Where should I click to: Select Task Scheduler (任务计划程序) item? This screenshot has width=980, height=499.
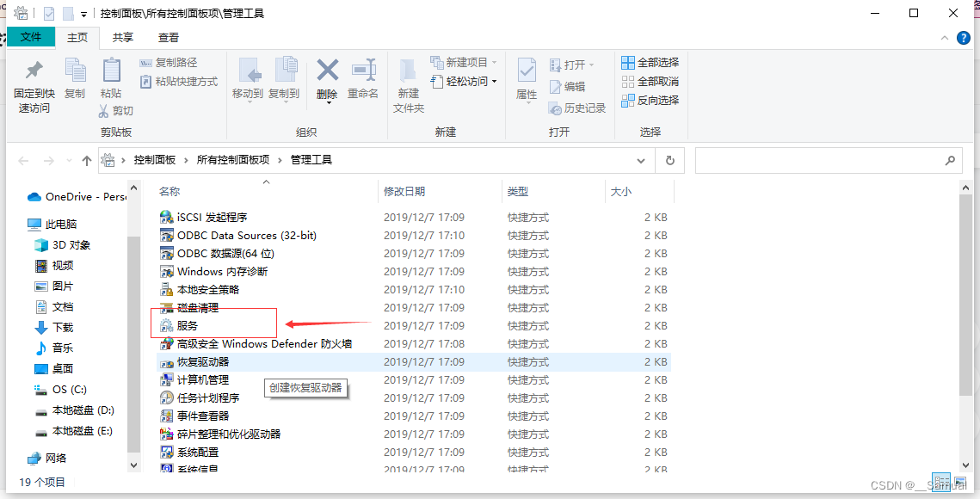click(414, 397)
